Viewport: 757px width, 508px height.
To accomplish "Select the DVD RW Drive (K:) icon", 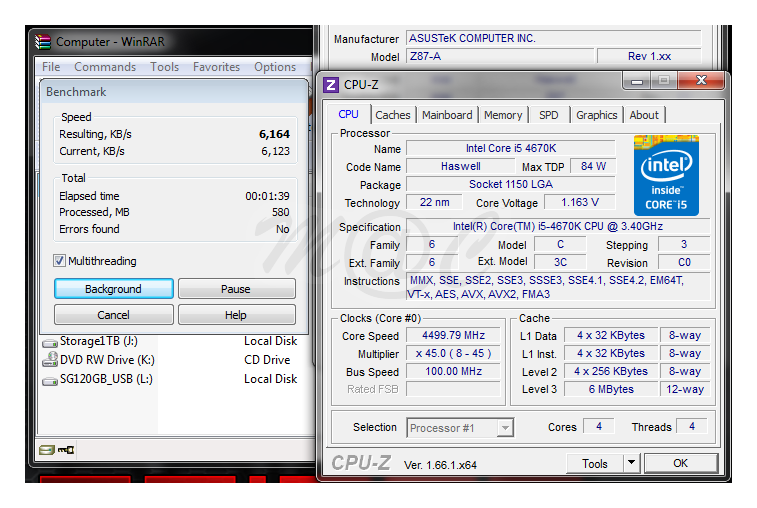I will pos(50,360).
